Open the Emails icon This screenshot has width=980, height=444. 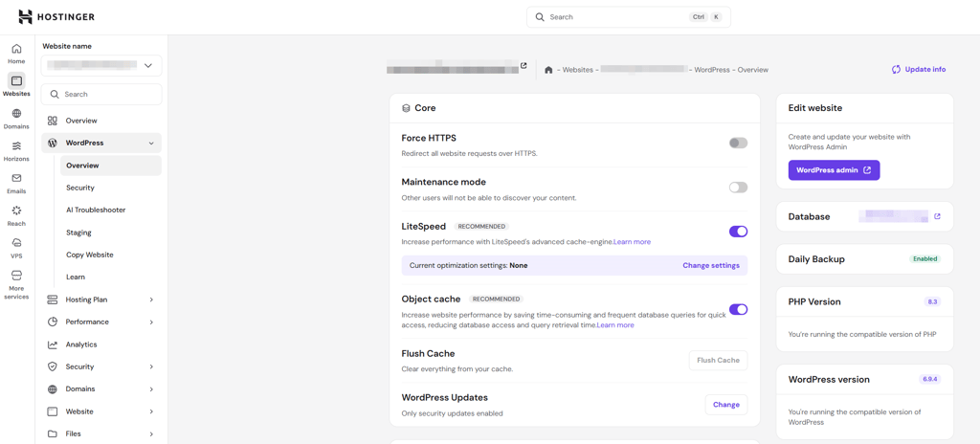tap(17, 178)
